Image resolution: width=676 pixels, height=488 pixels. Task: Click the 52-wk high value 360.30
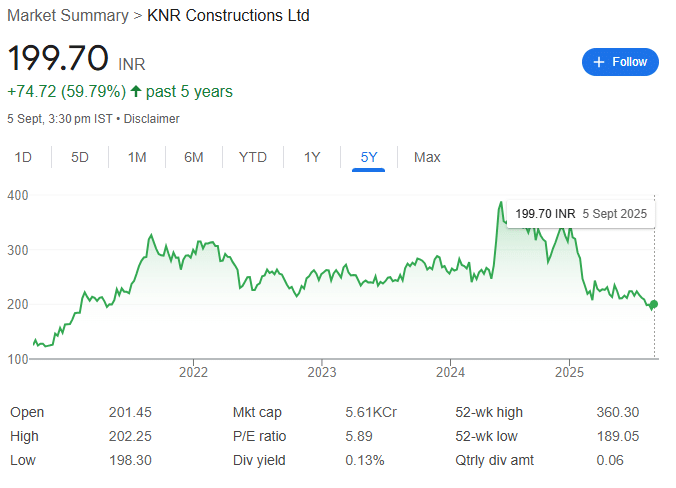(x=617, y=412)
